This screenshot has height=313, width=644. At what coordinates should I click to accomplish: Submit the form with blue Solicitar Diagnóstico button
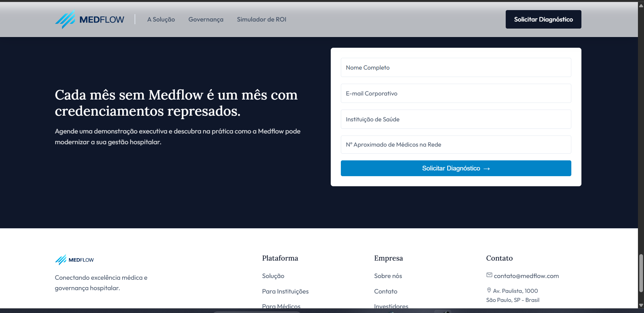(x=456, y=168)
